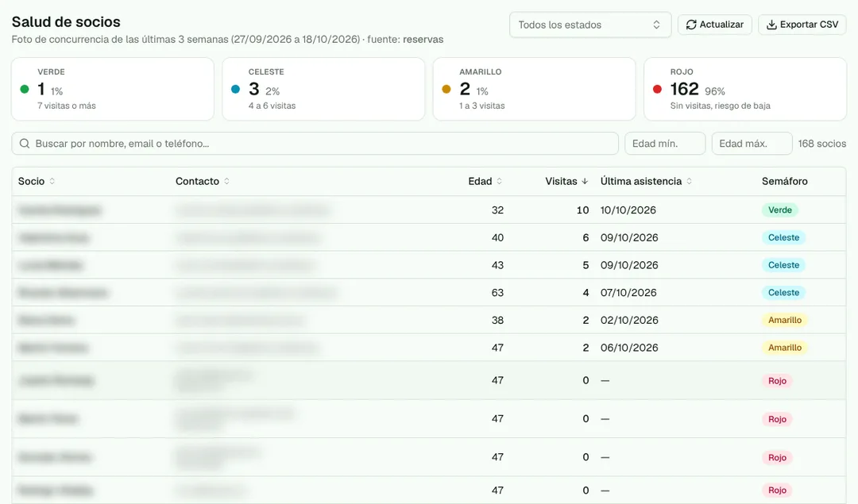This screenshot has height=504, width=858.
Task: Click 'Sin visitas, riesgo de baja' text
Action: coord(720,106)
